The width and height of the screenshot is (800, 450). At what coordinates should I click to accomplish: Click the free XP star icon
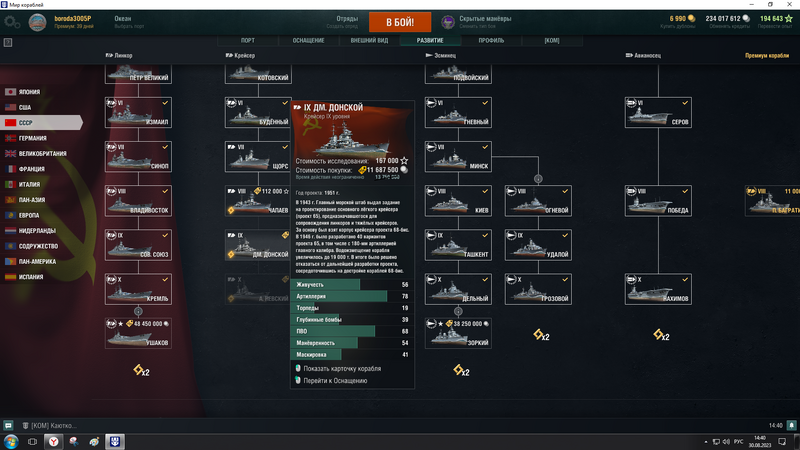[789, 18]
